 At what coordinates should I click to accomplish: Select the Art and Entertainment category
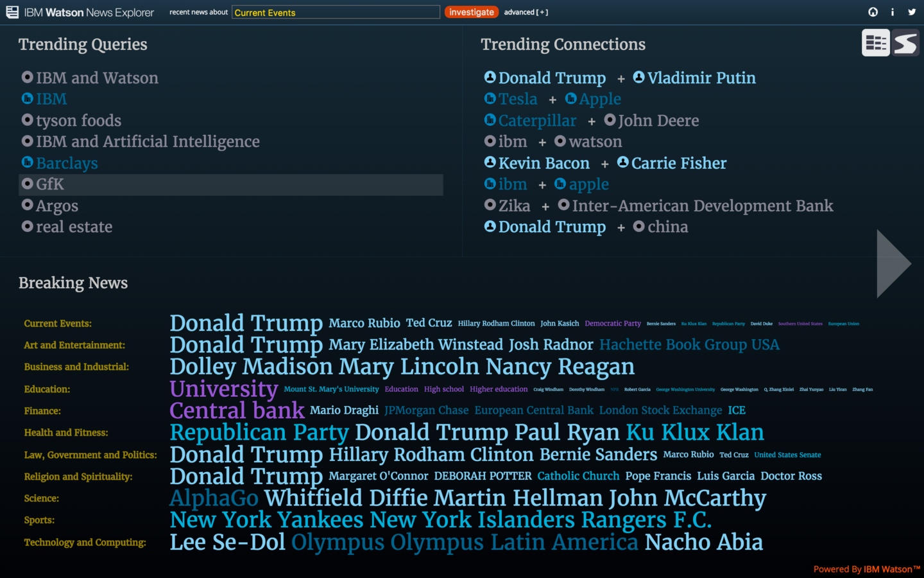(74, 345)
